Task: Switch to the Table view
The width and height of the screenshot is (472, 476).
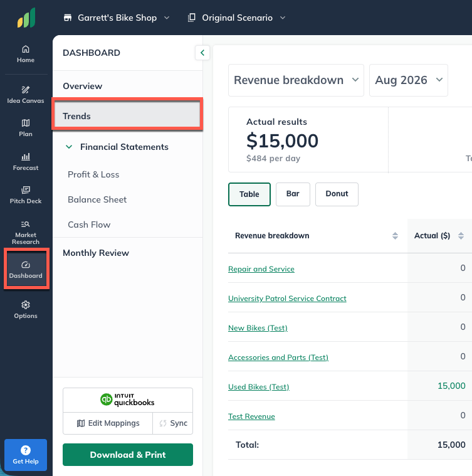Action: [x=249, y=194]
